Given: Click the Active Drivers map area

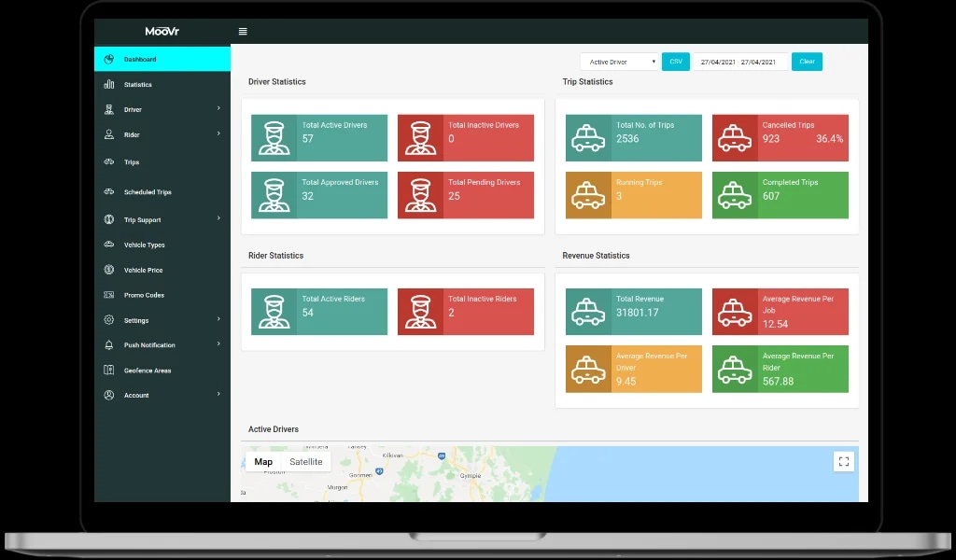Looking at the screenshot, I should pos(549,474).
